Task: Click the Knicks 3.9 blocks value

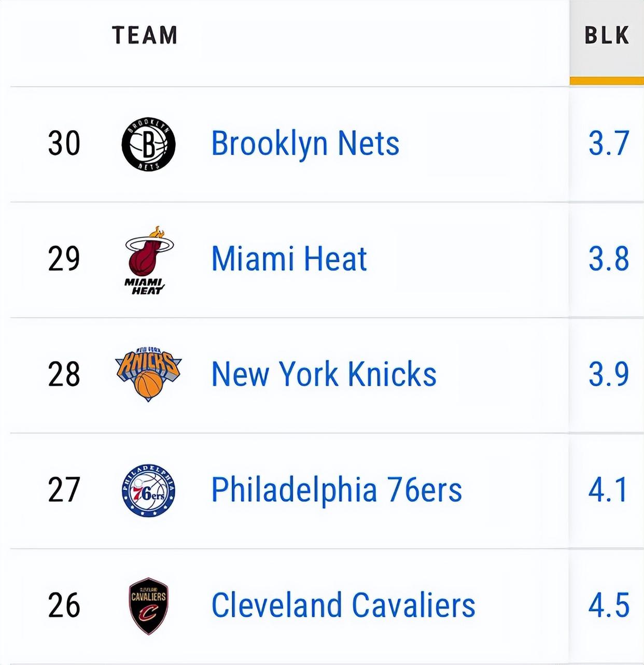Action: tap(608, 374)
